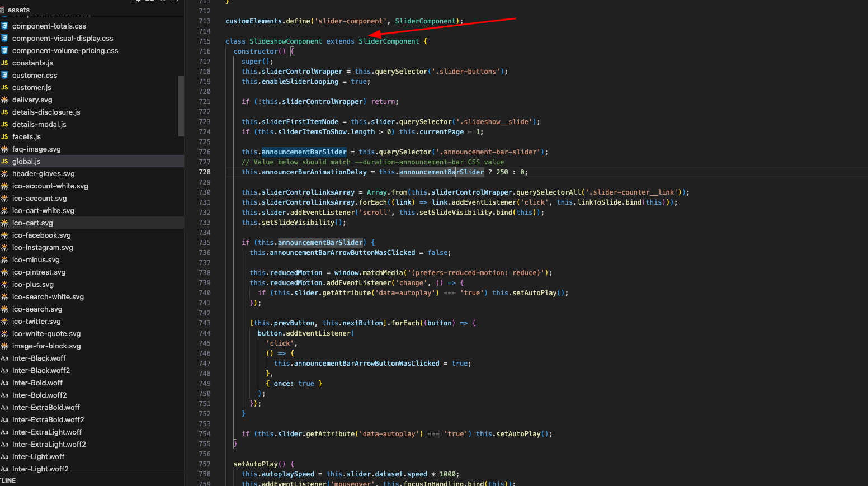Click the SVG icon beside ico-facebook.svg

[x=4, y=235]
